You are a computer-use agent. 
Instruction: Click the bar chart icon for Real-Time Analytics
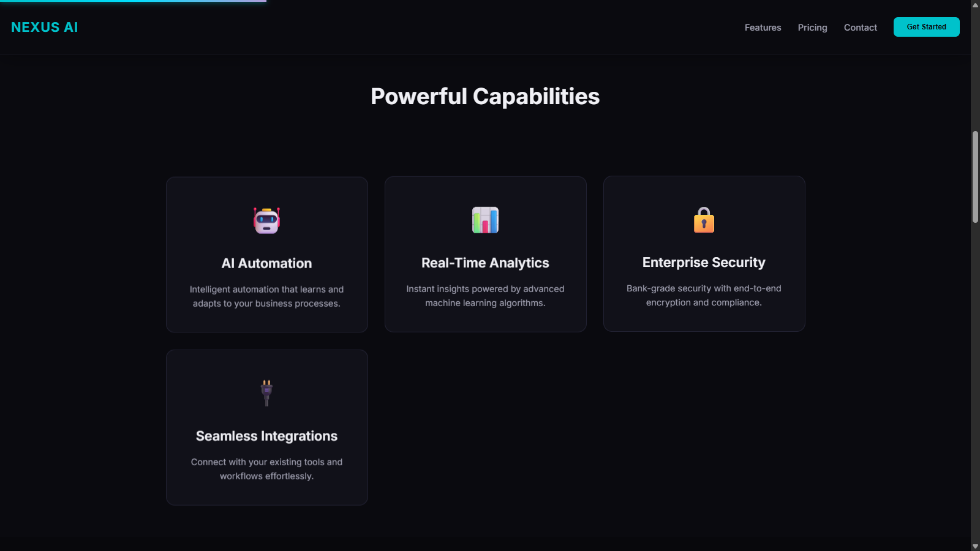pos(485,220)
